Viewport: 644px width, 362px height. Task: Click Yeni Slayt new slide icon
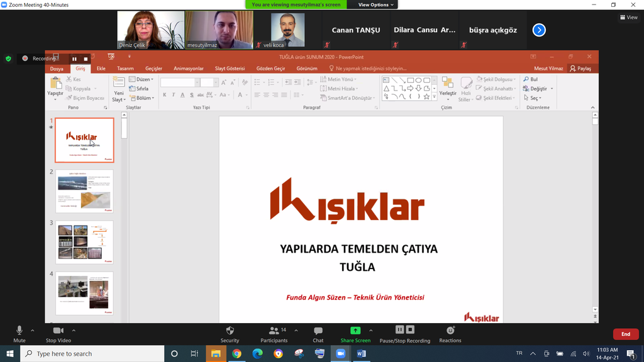[x=119, y=83]
